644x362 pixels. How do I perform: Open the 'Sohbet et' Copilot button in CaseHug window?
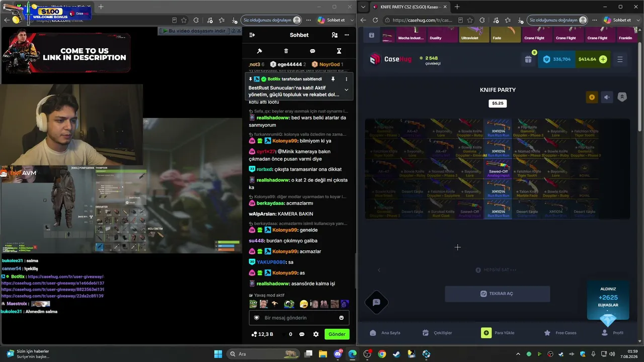click(x=617, y=20)
